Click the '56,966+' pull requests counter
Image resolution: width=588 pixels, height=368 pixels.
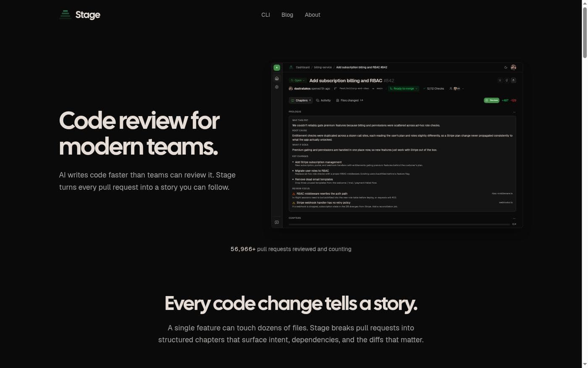click(x=243, y=249)
